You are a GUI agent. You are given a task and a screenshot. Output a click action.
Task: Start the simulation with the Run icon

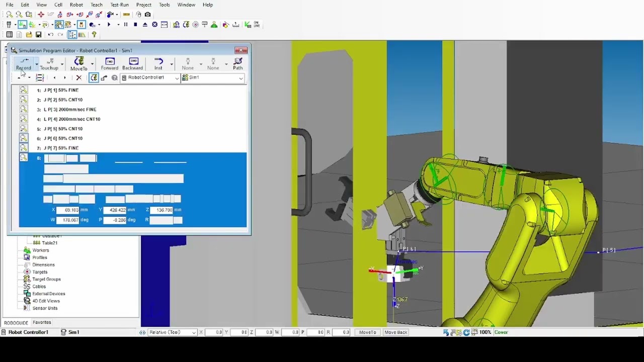pyautogui.click(x=109, y=25)
